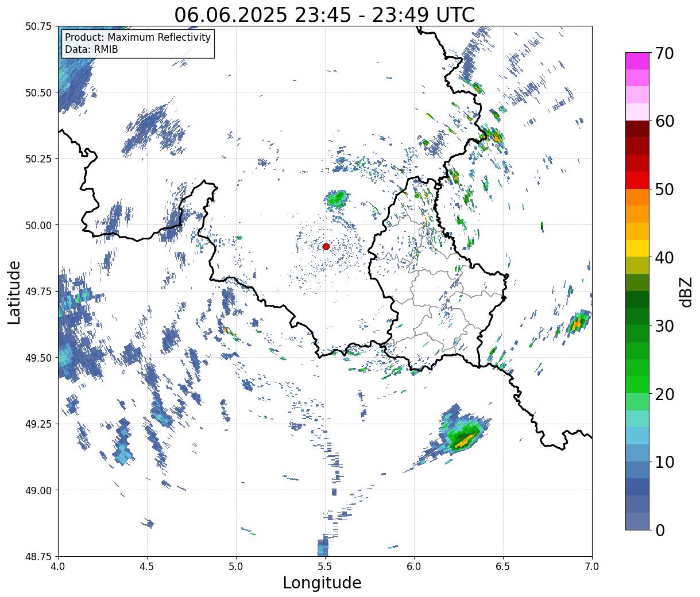Click the green echo just north of radar marker

tap(336, 199)
